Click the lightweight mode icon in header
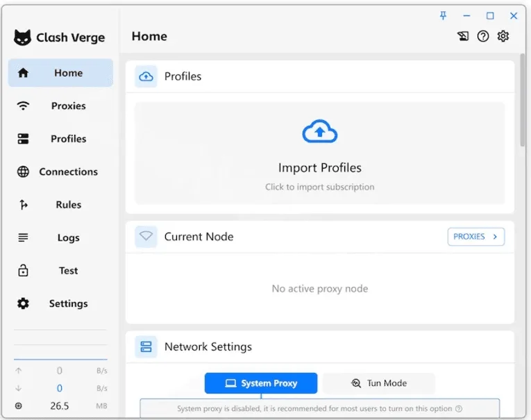This screenshot has width=531, height=420. click(463, 36)
